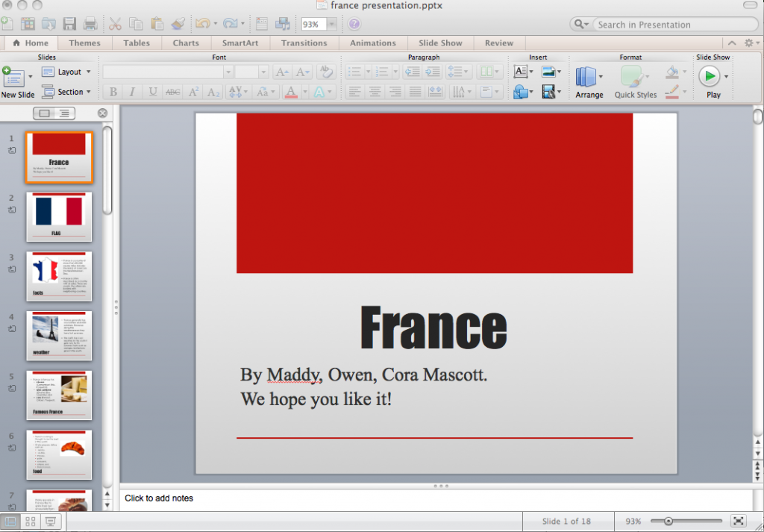
Task: Insert a shape
Action: pos(520,92)
